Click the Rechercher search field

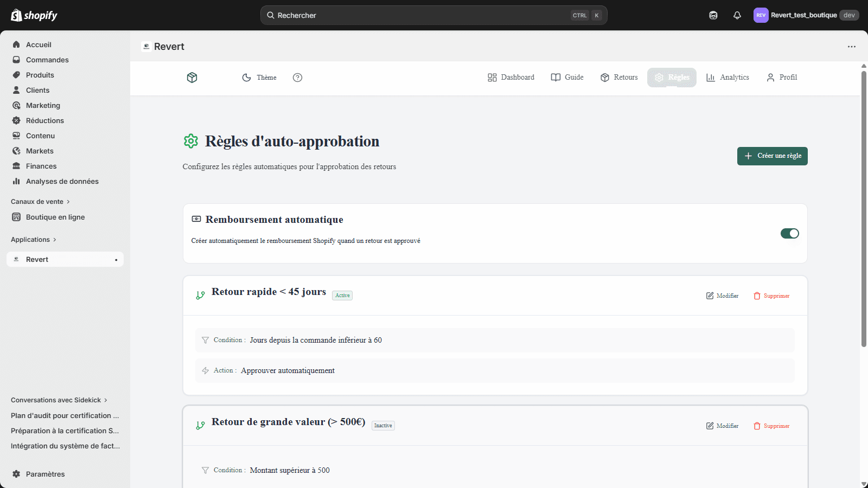(x=433, y=15)
